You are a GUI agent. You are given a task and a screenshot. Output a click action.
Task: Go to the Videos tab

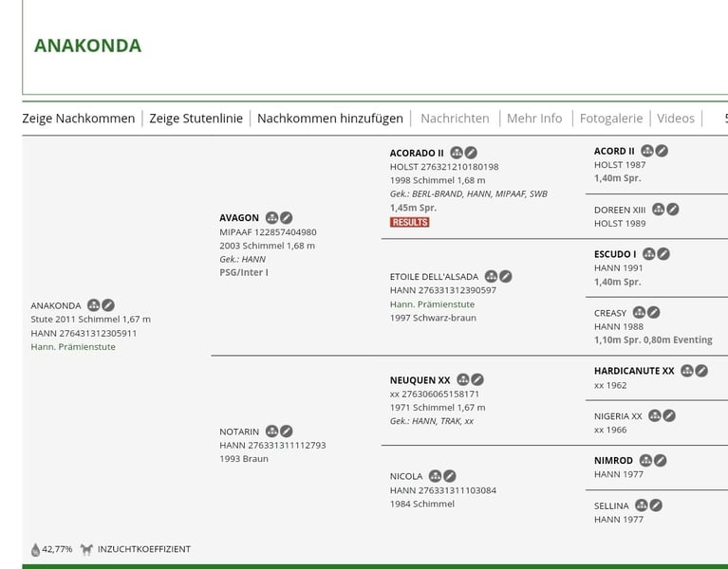676,119
